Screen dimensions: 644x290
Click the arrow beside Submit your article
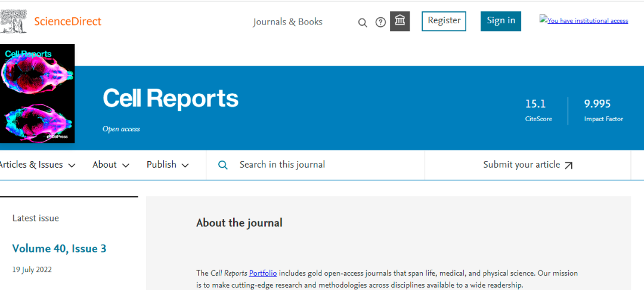pos(568,166)
